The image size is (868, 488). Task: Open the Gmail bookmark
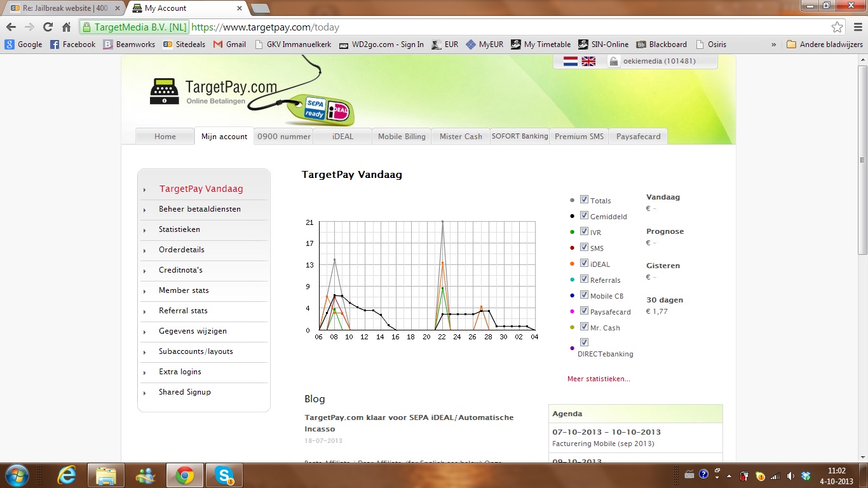[x=229, y=44]
